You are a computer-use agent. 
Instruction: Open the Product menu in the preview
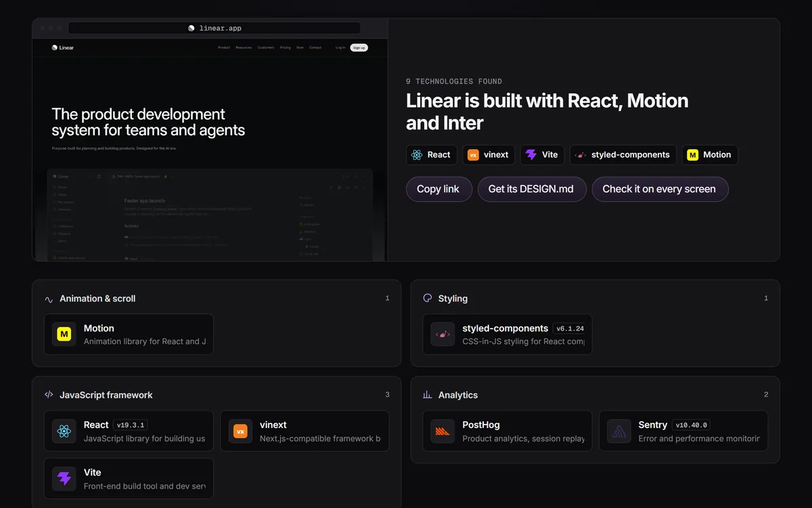click(224, 47)
